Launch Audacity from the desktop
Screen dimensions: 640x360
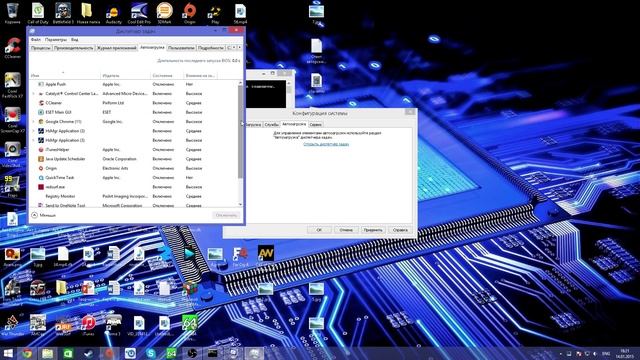click(113, 13)
